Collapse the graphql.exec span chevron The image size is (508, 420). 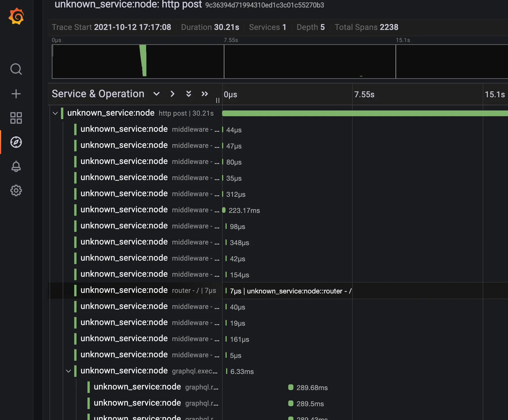point(68,371)
